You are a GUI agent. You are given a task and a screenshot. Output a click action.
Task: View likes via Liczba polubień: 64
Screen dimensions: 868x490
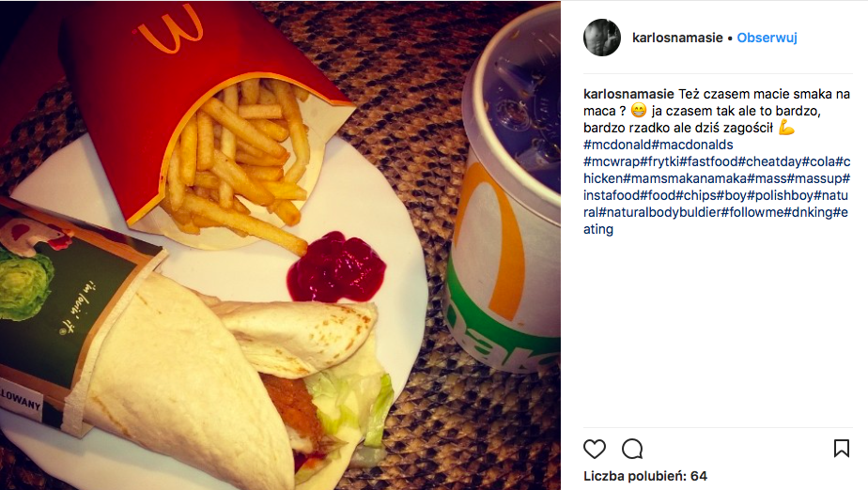(x=645, y=476)
